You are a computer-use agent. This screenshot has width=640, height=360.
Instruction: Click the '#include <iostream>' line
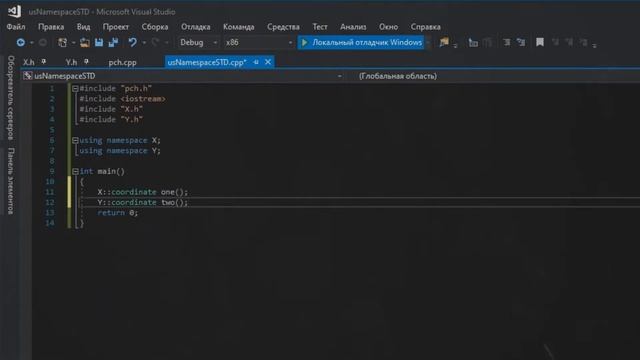coord(122,99)
